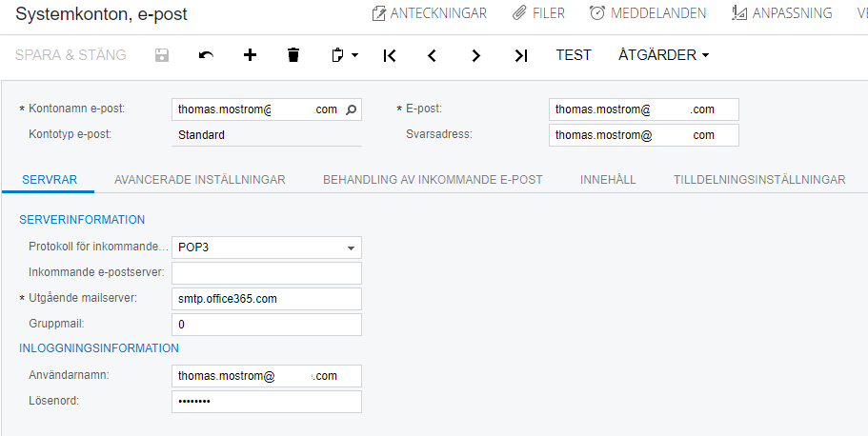
Task: Add a new record with plus icon
Action: tap(250, 55)
